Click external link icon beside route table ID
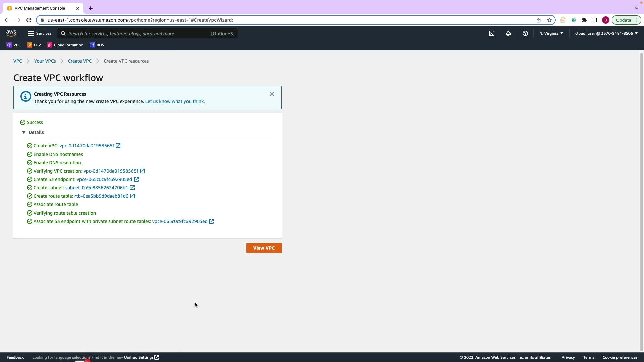The width and height of the screenshot is (644, 362). [x=132, y=196]
